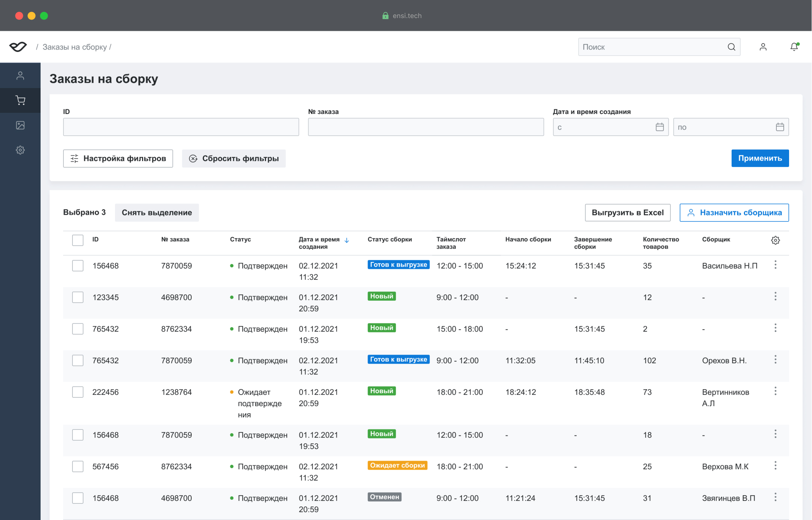Check the row for order ID 567456

click(78, 467)
